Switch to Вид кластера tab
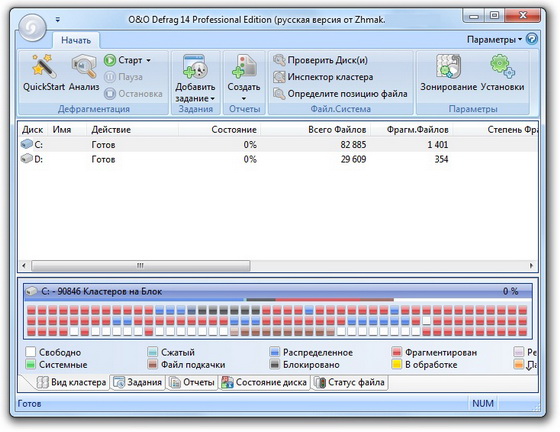 (71, 382)
